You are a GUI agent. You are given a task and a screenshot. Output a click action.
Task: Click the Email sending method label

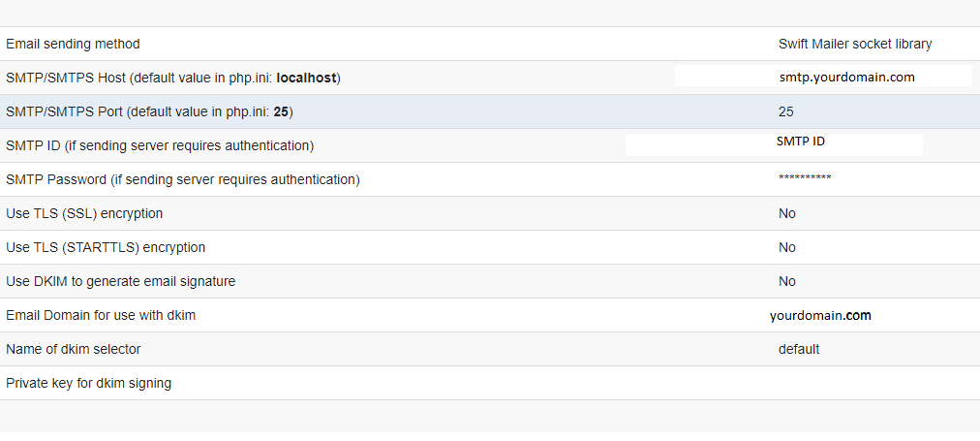73,44
